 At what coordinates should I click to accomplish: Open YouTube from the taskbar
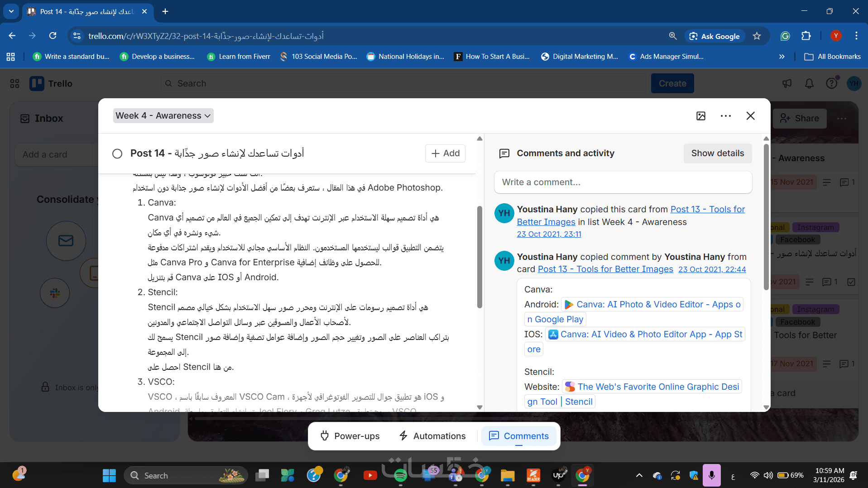[370, 476]
